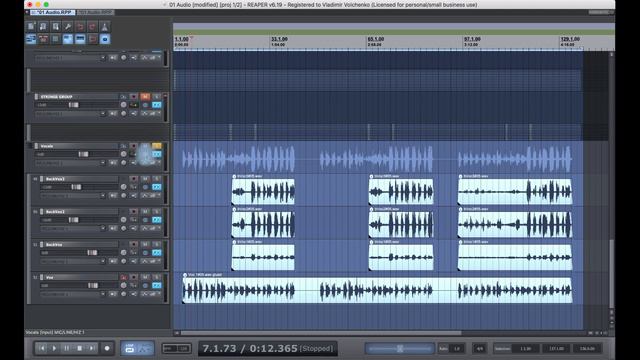Click the Stop button in the transport
Image resolution: width=640 pixels, height=360 pixels.
point(80,348)
